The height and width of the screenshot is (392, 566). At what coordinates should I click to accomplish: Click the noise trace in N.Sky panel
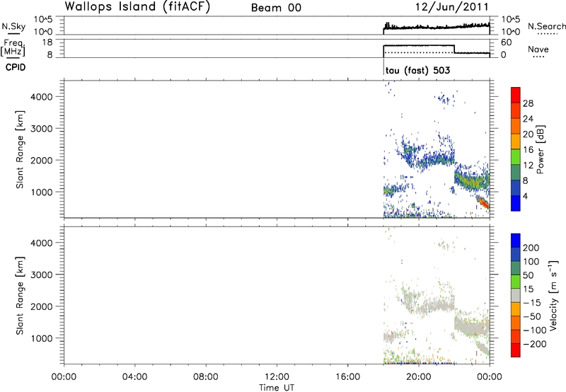click(x=436, y=27)
